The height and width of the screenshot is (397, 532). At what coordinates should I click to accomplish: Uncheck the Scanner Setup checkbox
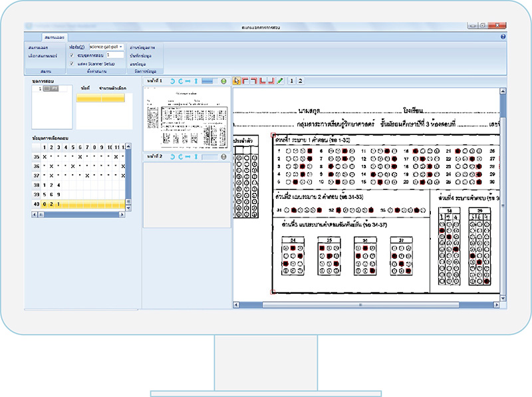click(x=72, y=63)
